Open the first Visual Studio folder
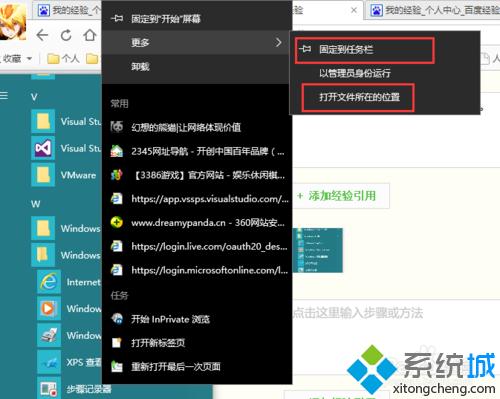This screenshot has width=500, height=399. point(67,121)
